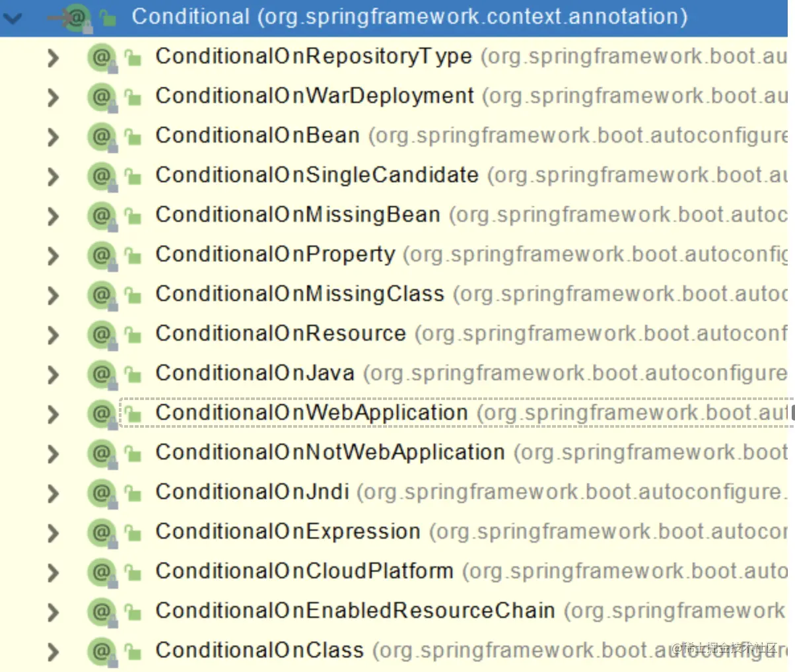
Task: Click the green lock icon of ConditionalOnClass
Action: coord(133,652)
